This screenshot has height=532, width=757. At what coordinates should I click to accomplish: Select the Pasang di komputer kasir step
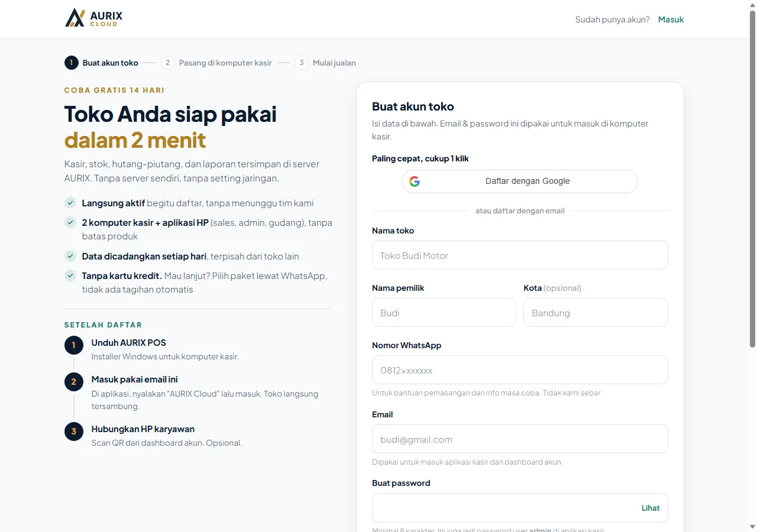tap(216, 63)
